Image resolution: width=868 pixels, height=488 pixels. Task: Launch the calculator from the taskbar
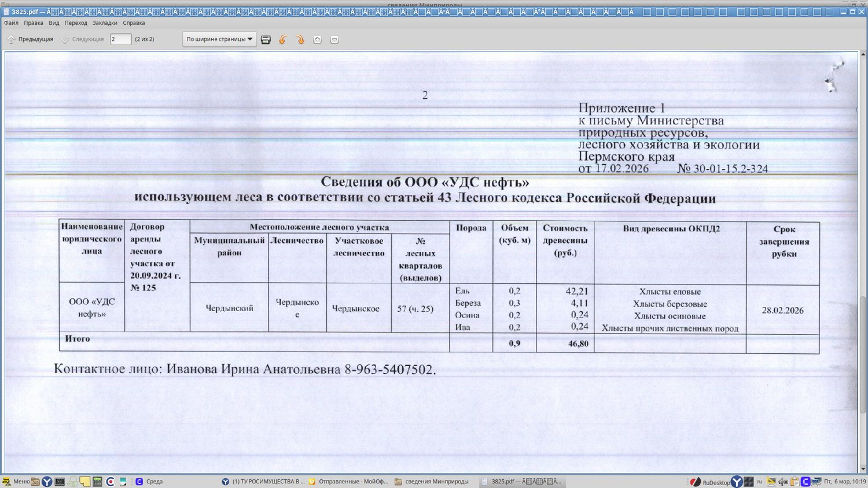coord(97,482)
